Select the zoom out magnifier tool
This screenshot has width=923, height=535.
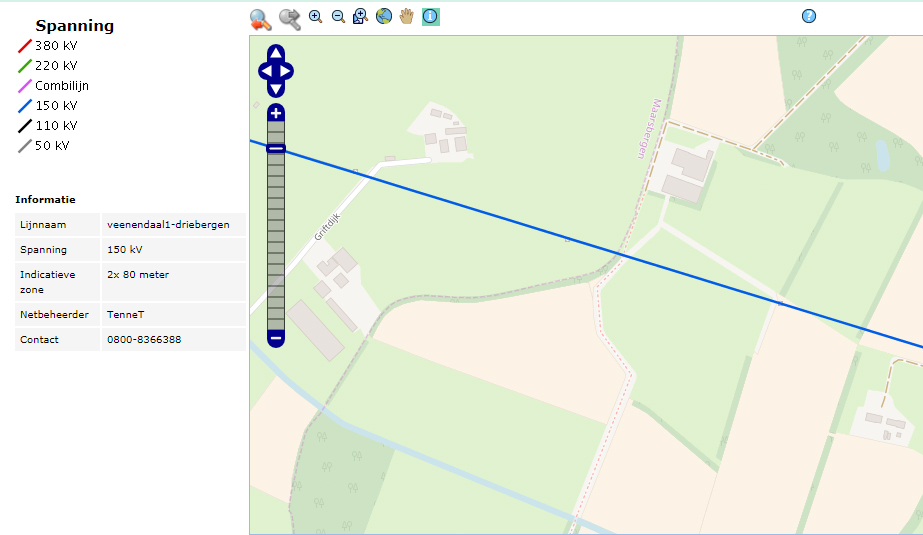tap(338, 17)
